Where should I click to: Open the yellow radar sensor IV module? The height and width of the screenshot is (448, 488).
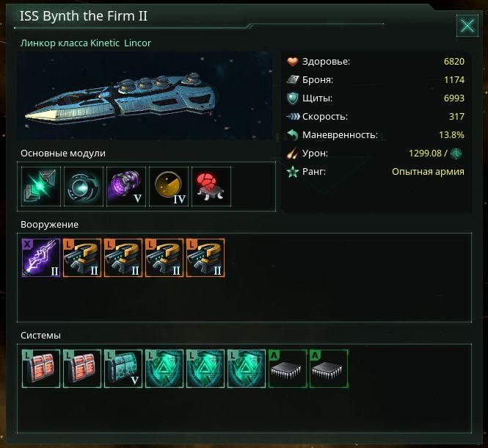(x=169, y=187)
